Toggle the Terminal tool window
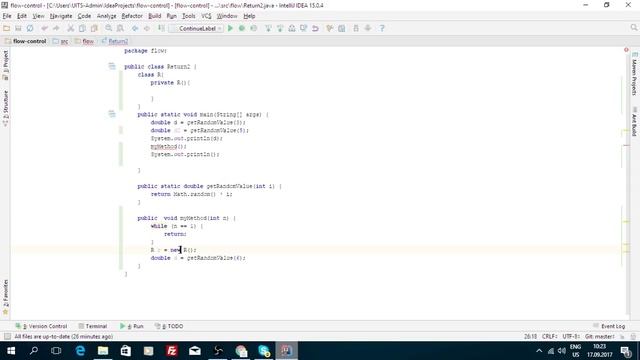This screenshot has width=640, height=360. pos(93,326)
